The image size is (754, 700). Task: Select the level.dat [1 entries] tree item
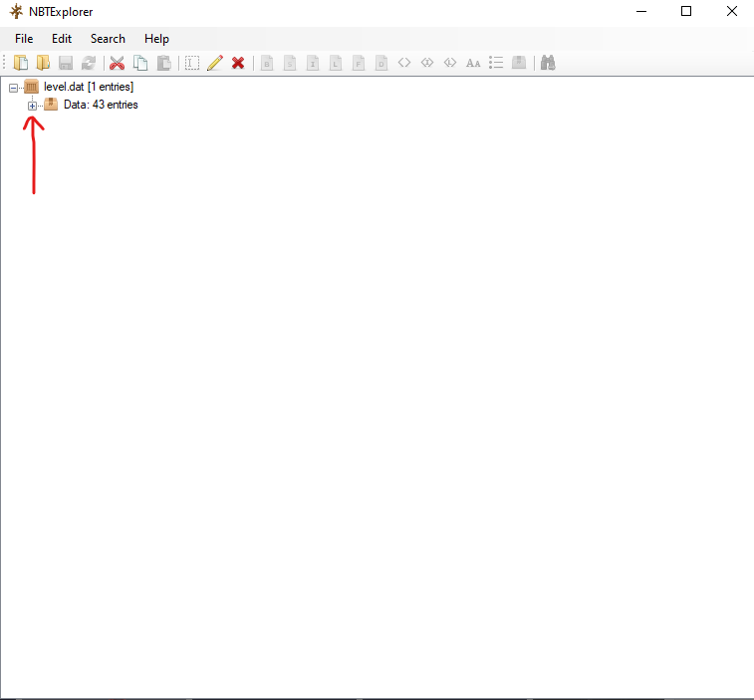[88, 88]
